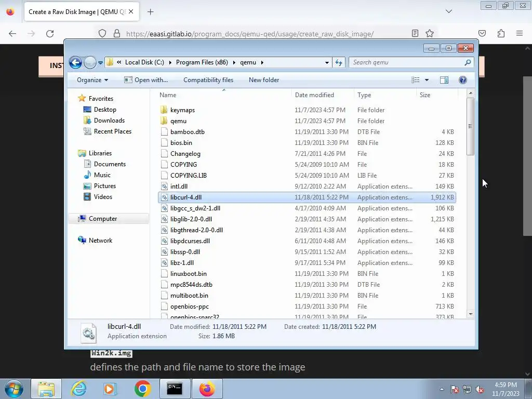Reload the Firefox page
Image resolution: width=532 pixels, height=399 pixels.
(x=50, y=34)
